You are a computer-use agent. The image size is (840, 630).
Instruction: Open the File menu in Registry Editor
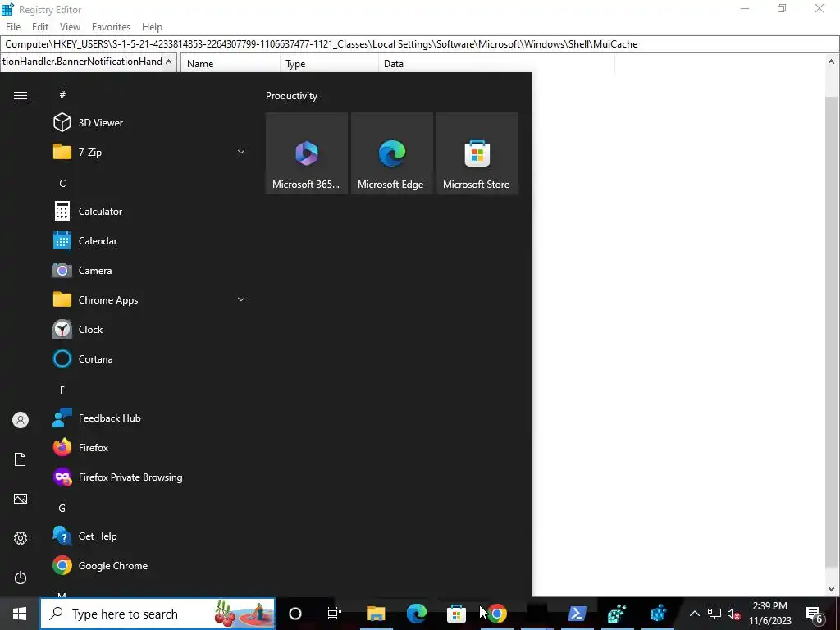(13, 27)
